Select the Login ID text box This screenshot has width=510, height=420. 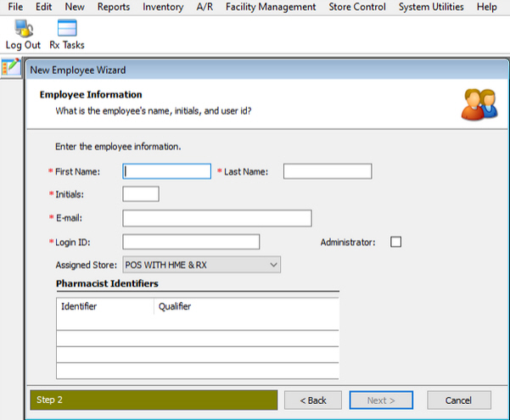coord(191,242)
